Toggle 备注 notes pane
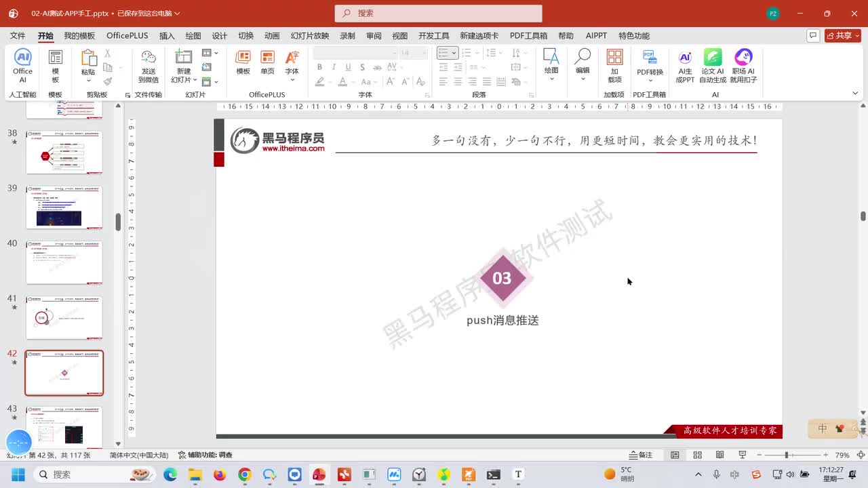The image size is (868, 488). pos(641,455)
